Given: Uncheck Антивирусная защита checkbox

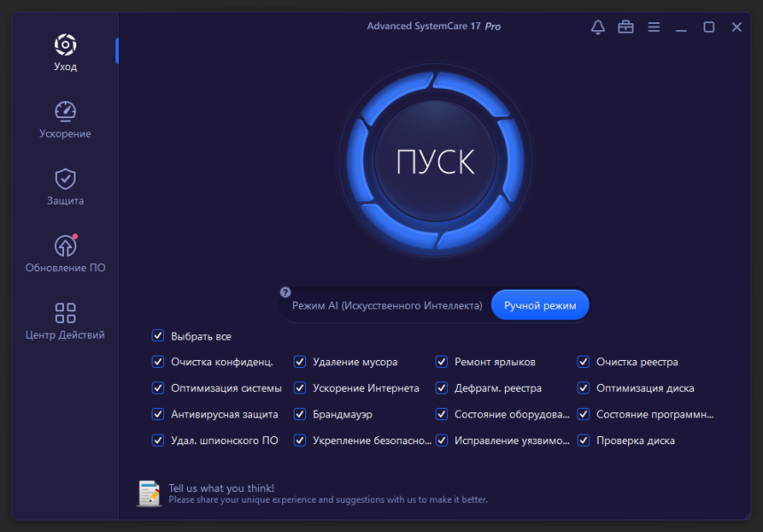Looking at the screenshot, I should click(158, 414).
